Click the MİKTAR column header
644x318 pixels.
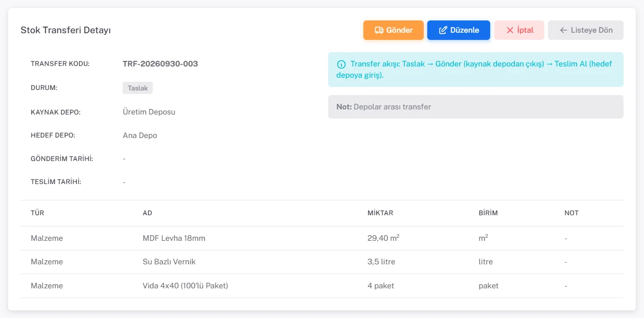click(380, 213)
